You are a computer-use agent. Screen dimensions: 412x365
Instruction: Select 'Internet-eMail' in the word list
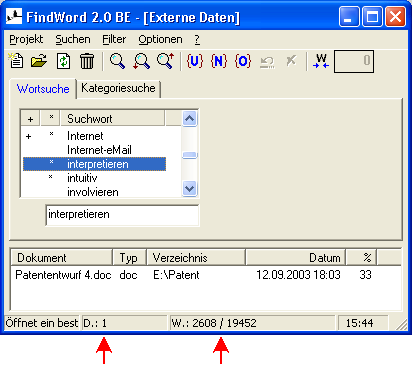[99, 150]
